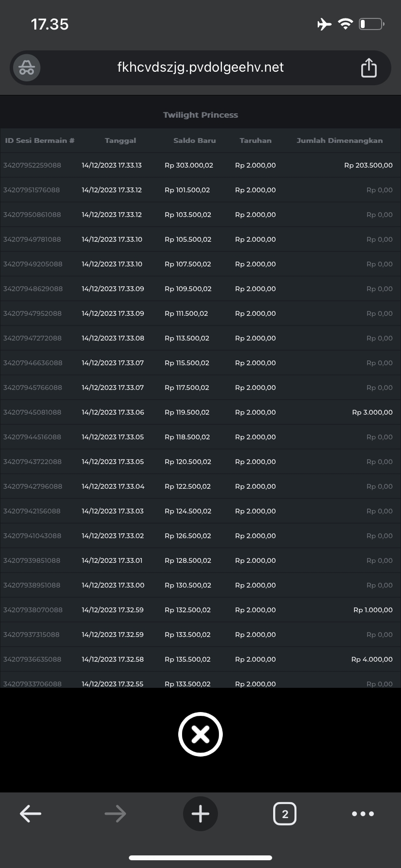Open a new tab with plus icon

click(x=200, y=814)
